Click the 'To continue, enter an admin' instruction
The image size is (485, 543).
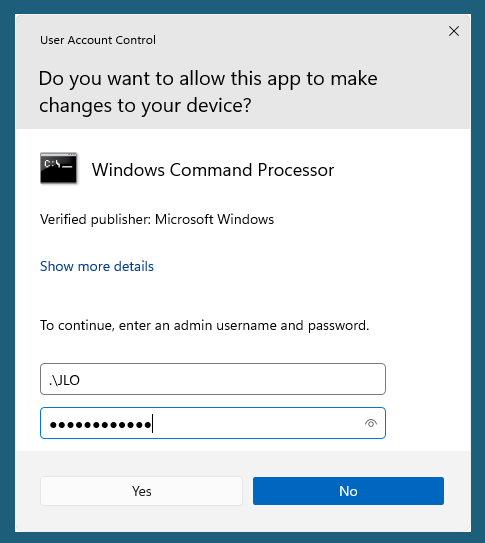coord(205,326)
